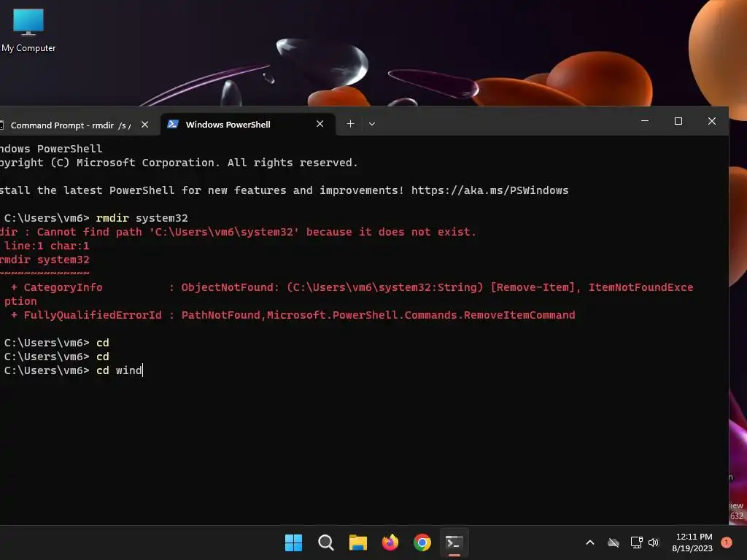Viewport: 747px width, 560px height.
Task: Open Google Chrome from the taskbar
Action: pos(422,542)
